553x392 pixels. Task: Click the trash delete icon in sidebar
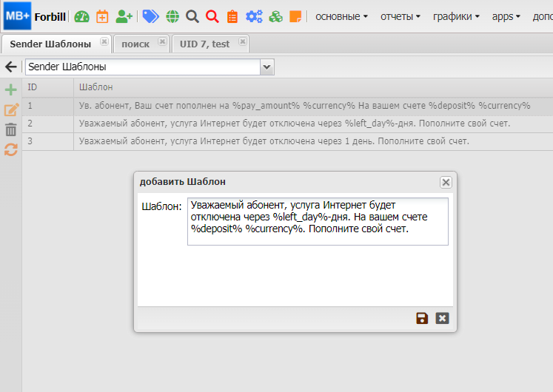[x=11, y=129]
